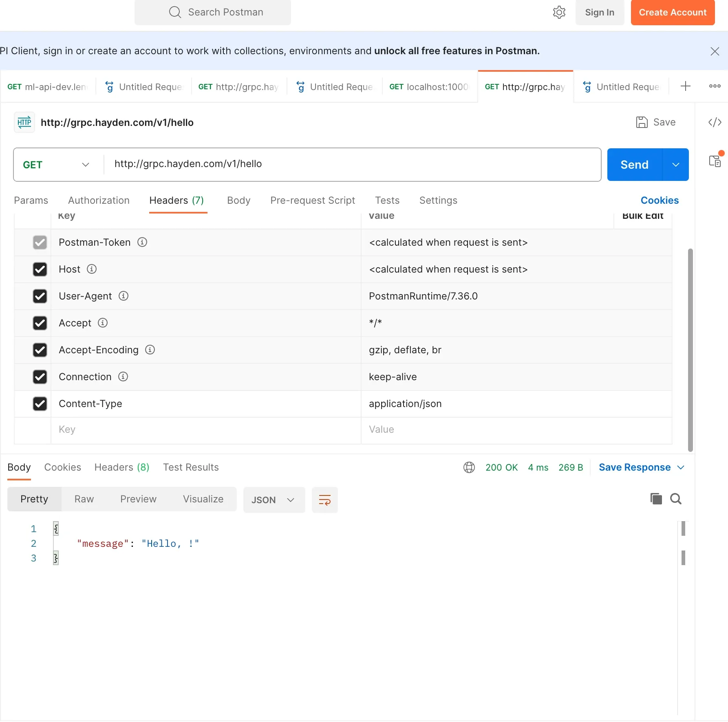Click the HTTP request type icon
Viewport: 728px width, 722px height.
pyautogui.click(x=24, y=122)
